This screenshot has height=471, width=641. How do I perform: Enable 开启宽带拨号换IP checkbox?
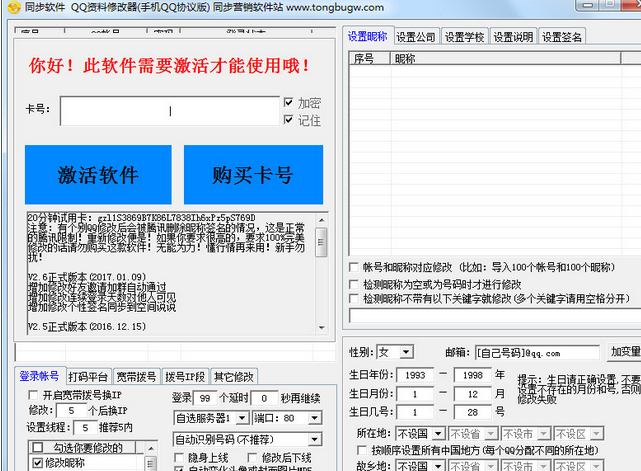click(x=33, y=395)
